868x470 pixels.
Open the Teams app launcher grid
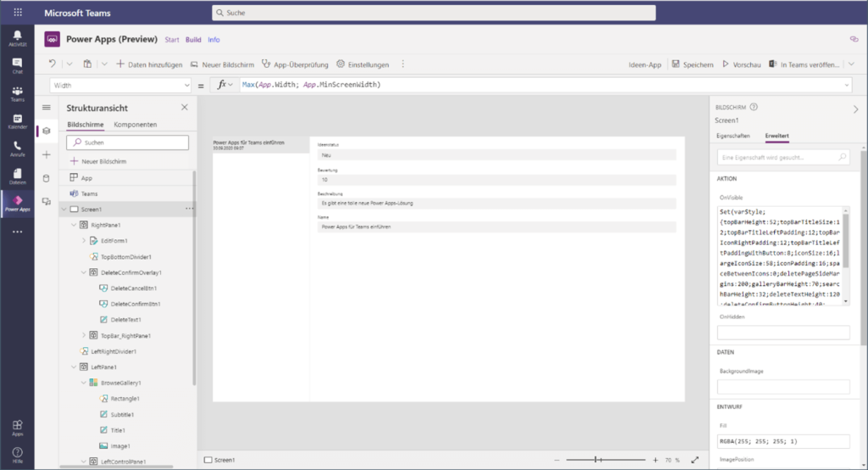(18, 12)
